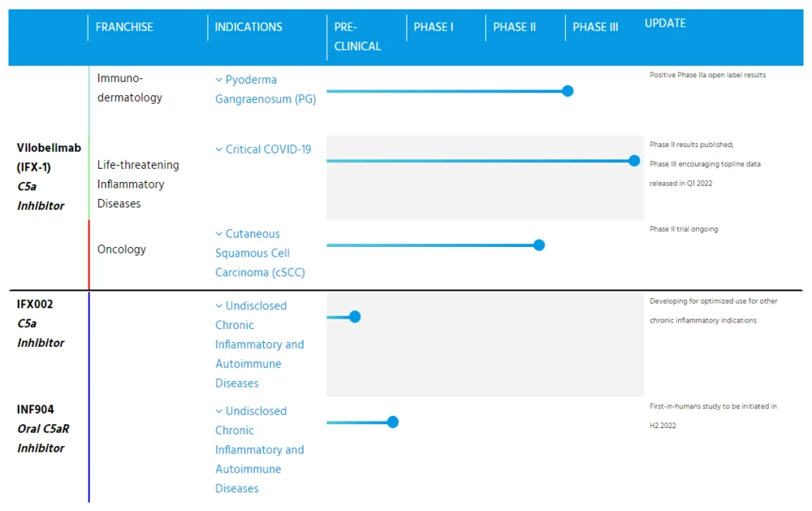
Task: Click the IFX002 pre-clinical progress dot
Action: click(x=354, y=317)
